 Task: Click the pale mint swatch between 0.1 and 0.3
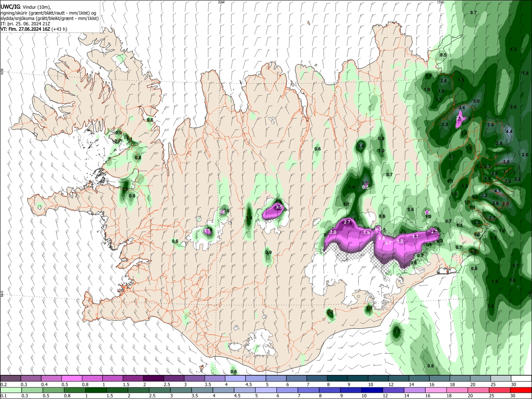click(x=10, y=390)
